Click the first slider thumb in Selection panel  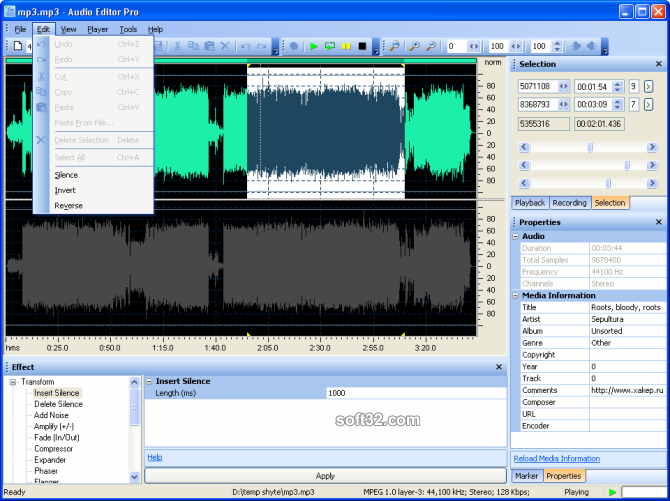point(589,147)
